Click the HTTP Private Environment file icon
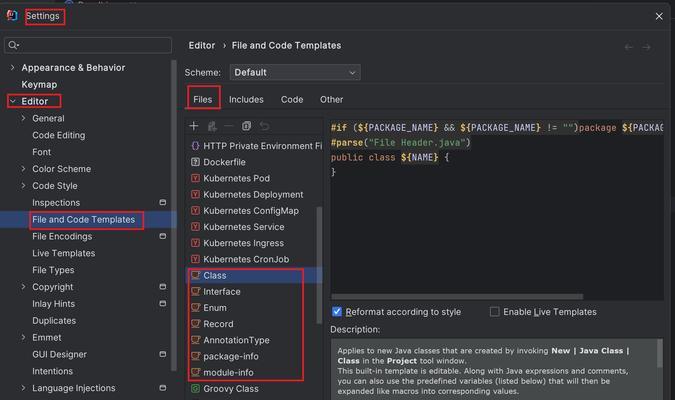Viewport: 675px width, 400px height. click(195, 146)
